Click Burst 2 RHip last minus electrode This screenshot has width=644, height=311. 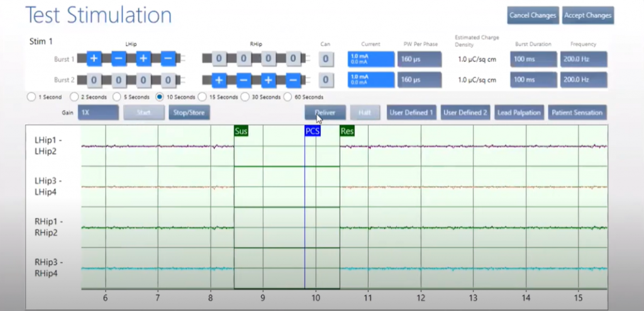tap(292, 81)
